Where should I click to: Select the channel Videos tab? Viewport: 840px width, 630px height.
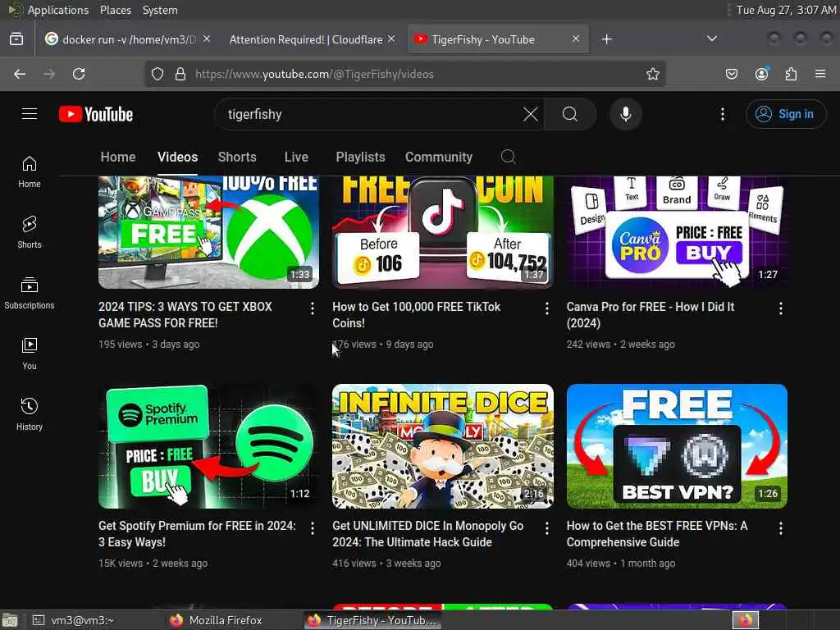pos(177,157)
